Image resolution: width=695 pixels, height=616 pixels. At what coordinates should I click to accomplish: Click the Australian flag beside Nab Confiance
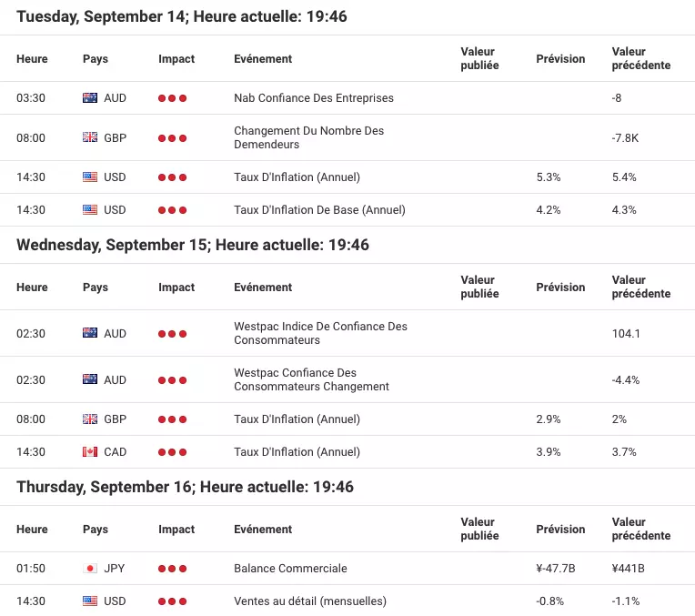(90, 97)
